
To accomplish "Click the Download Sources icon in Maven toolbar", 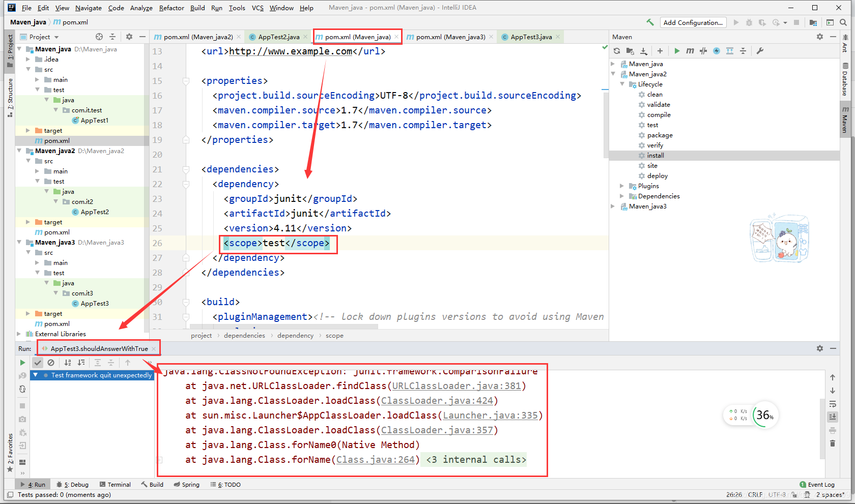I will pos(643,51).
